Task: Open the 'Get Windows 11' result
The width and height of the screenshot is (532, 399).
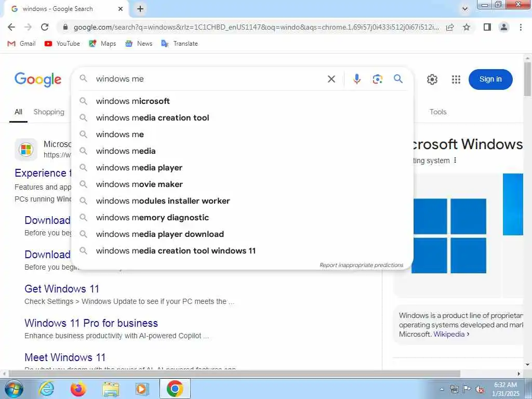Action: point(62,289)
